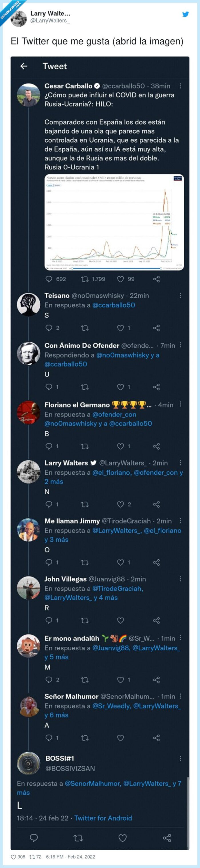Select the Tweet header tab
This screenshot has width=200, height=868.
click(55, 66)
